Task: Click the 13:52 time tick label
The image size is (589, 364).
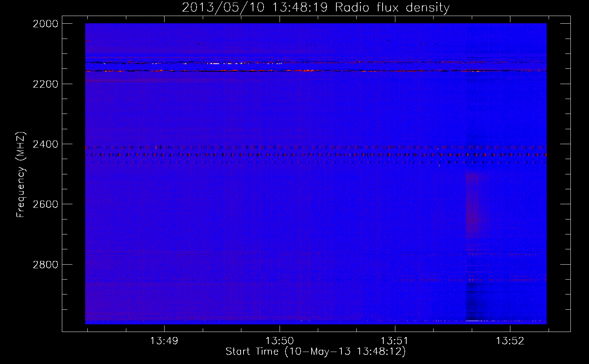Action: [510, 341]
